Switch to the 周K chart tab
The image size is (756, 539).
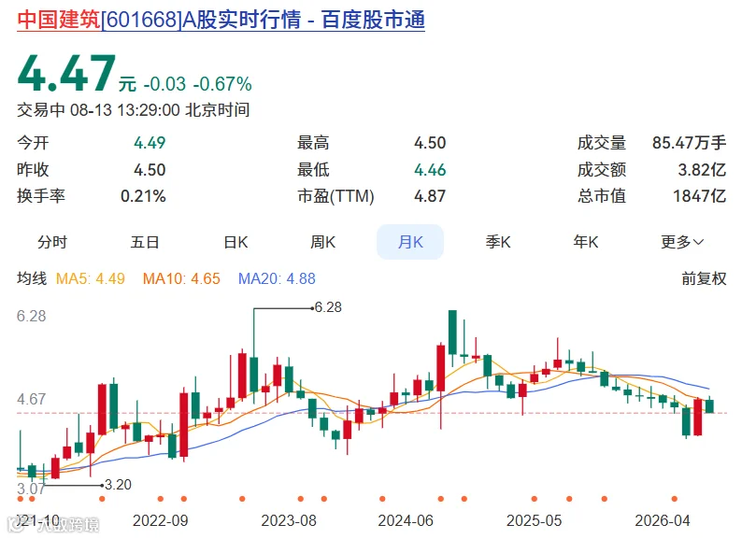pos(322,242)
